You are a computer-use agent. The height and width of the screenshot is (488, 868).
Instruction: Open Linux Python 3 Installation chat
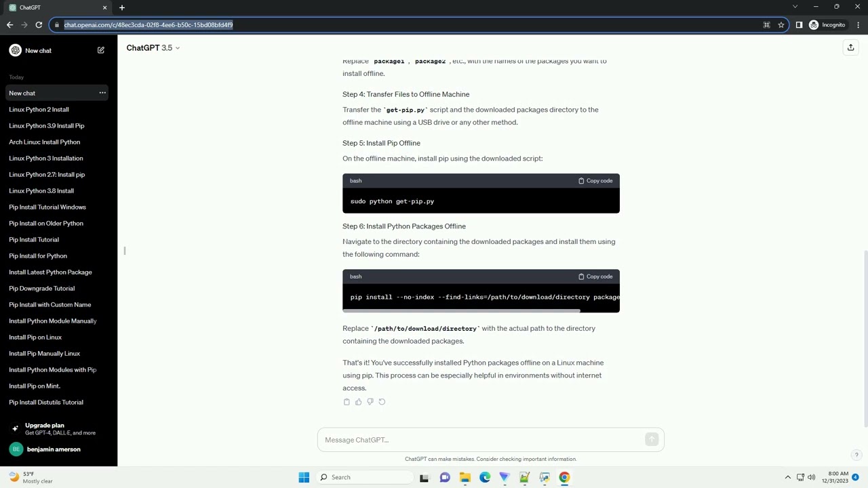[46, 158]
